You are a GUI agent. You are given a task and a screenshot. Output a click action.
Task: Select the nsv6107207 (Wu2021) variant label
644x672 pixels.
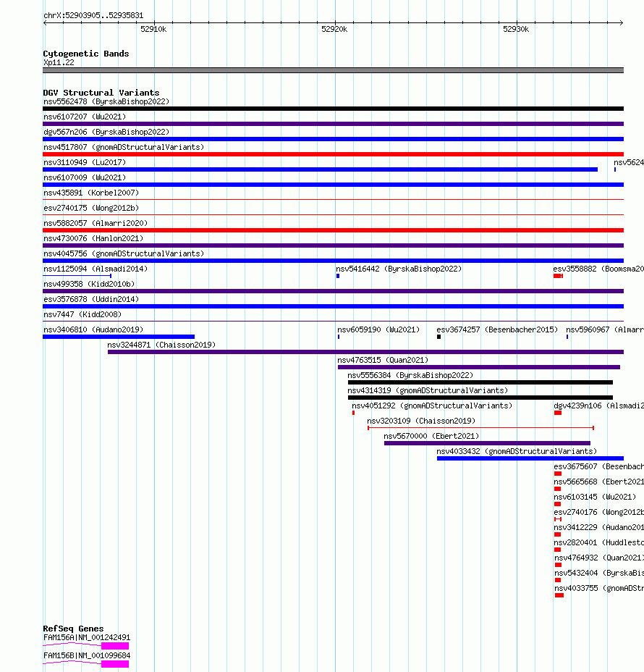(x=85, y=117)
